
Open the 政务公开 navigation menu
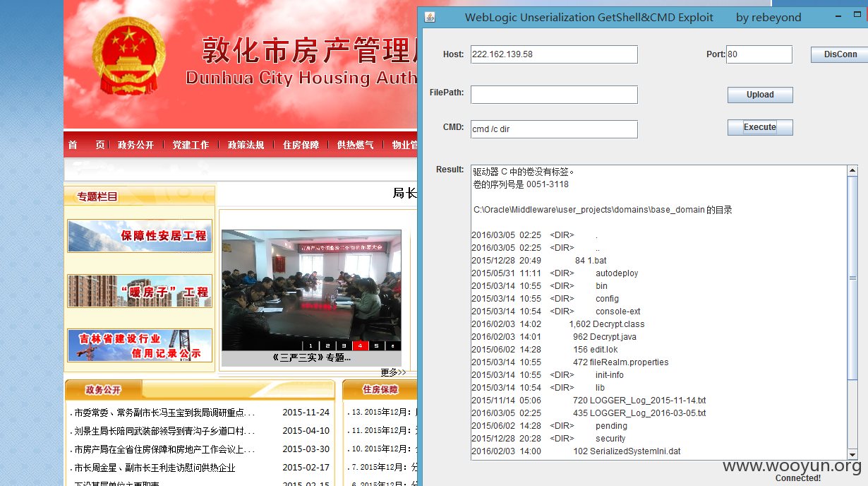tap(135, 145)
